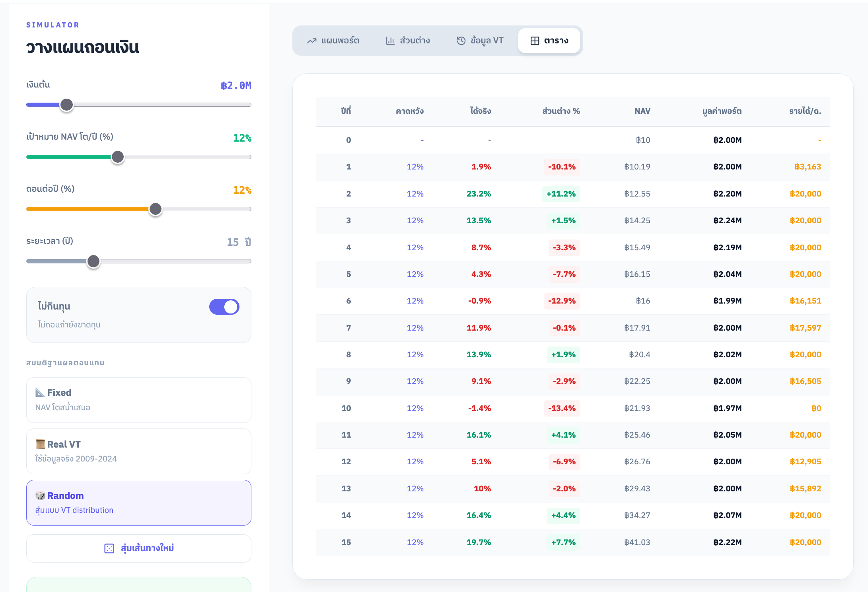
Task: Click the trend line icon on แผนพอร์ต tab
Action: [311, 41]
